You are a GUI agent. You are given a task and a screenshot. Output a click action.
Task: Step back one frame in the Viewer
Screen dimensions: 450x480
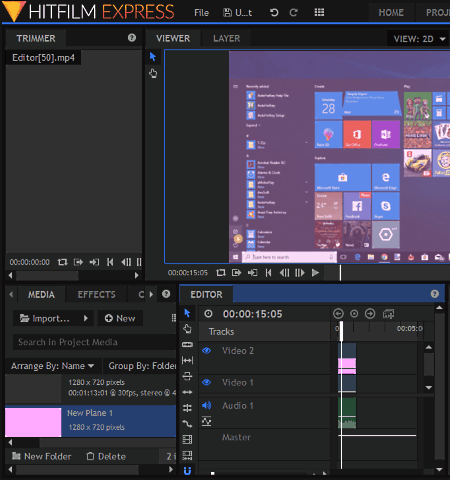pos(284,273)
